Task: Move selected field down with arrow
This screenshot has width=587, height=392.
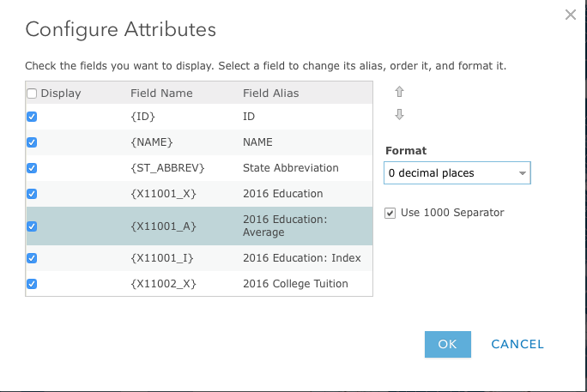Action: 399,115
